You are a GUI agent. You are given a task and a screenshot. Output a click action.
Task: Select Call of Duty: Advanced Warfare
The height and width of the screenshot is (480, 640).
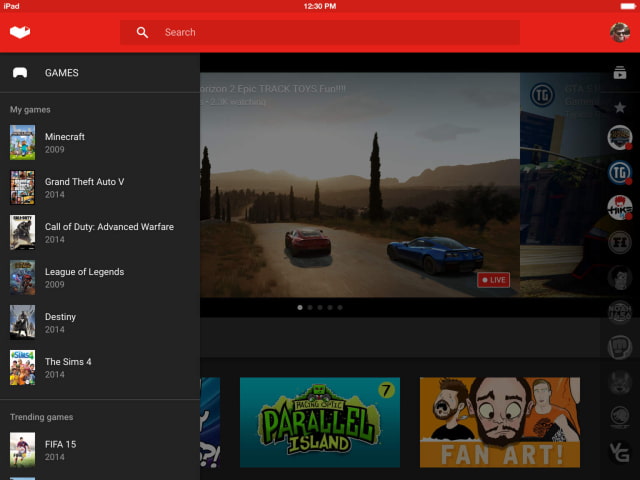[108, 232]
